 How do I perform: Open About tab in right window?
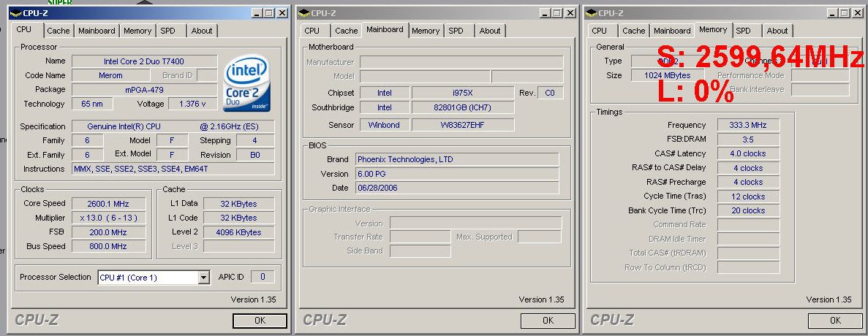click(x=777, y=31)
